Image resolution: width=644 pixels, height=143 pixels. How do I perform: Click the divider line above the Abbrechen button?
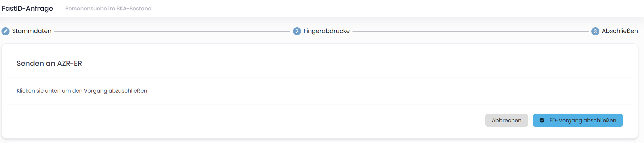pyautogui.click(x=320, y=104)
